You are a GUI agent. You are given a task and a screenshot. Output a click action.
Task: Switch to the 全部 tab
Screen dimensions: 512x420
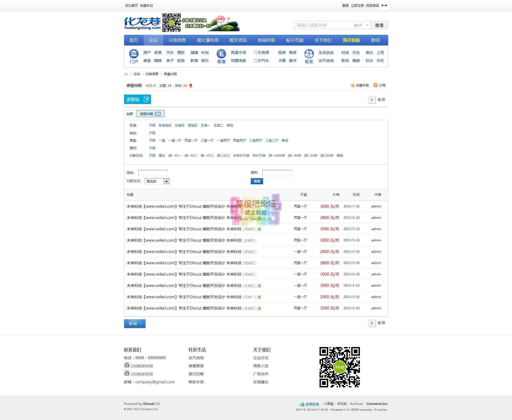coord(129,114)
